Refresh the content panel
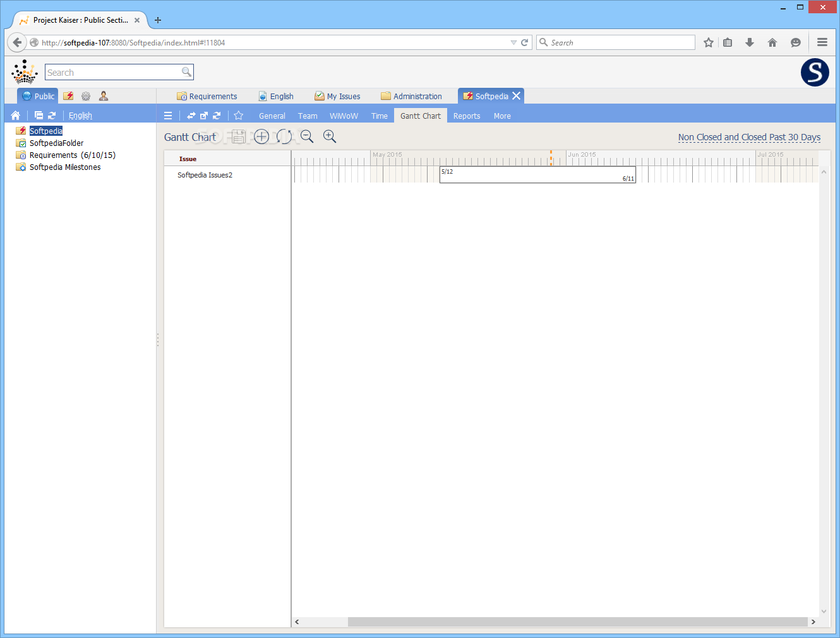Viewport: 840px width, 638px height. coord(217,116)
